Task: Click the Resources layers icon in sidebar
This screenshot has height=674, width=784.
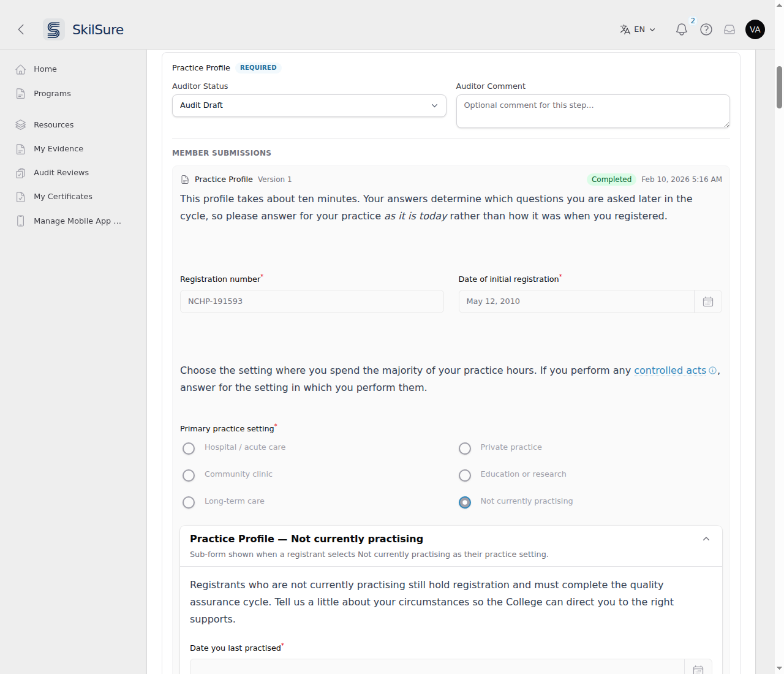Action: coord(21,125)
